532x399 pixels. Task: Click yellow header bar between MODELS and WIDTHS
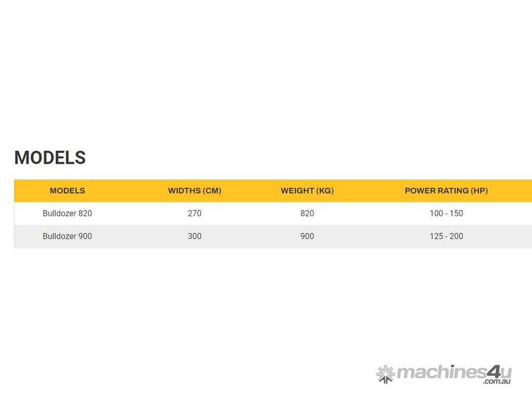point(126,191)
